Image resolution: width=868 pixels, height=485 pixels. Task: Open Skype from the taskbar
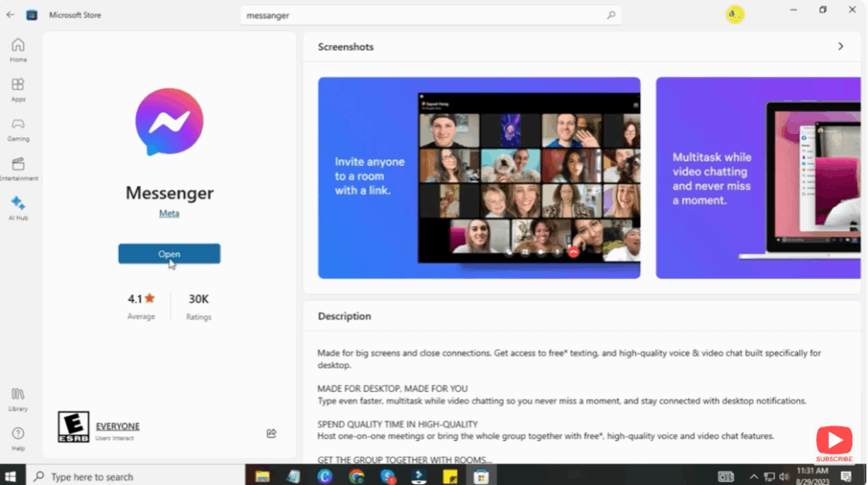387,477
